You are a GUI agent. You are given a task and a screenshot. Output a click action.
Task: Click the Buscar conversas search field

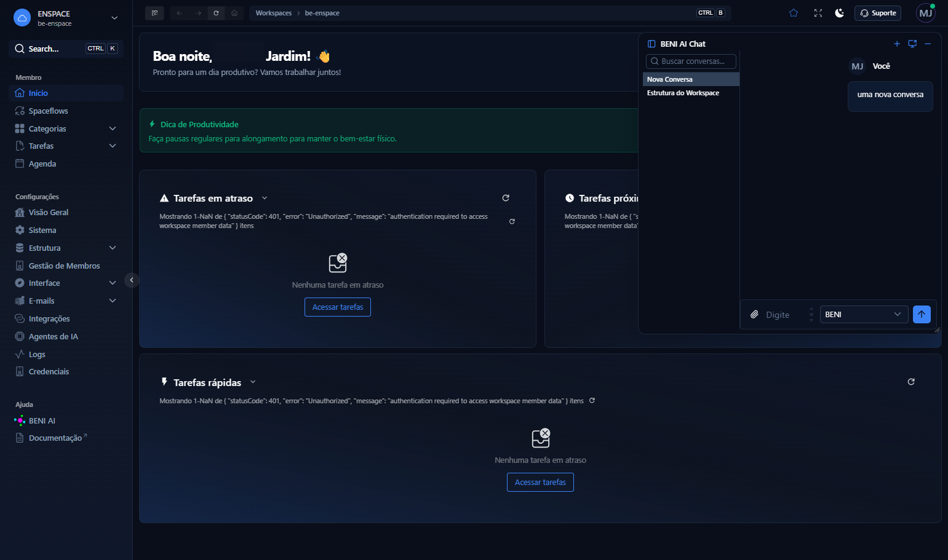pyautogui.click(x=691, y=61)
